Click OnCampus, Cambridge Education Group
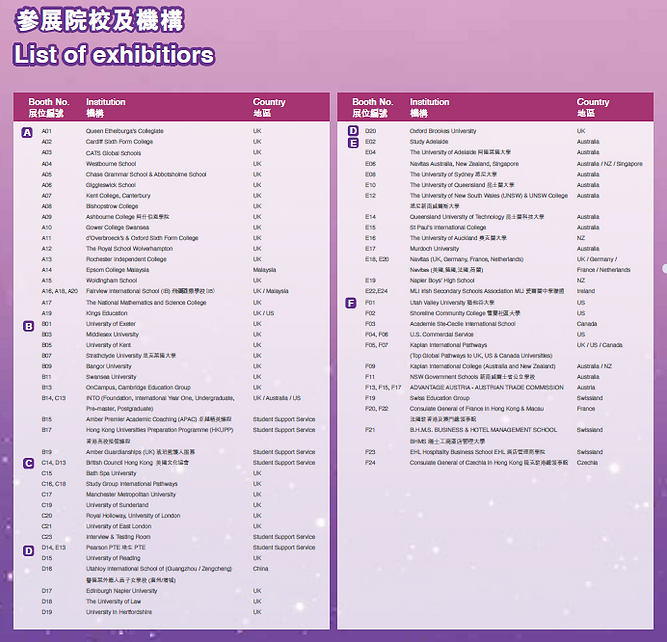Viewport: 667px width, 642px height. click(x=138, y=388)
